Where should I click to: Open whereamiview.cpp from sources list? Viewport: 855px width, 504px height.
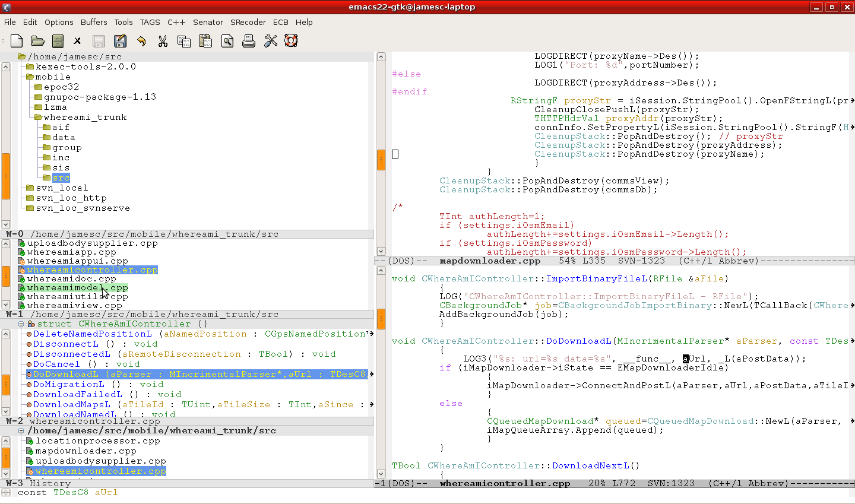click(74, 305)
